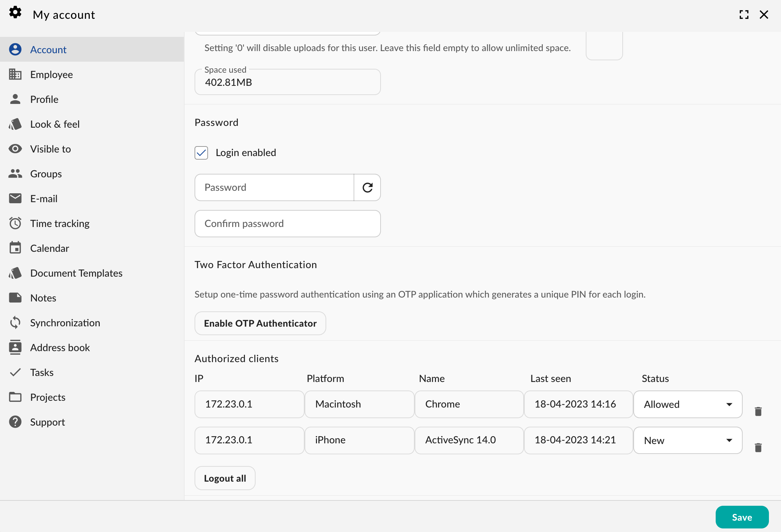Image resolution: width=781 pixels, height=532 pixels.
Task: Focus the Password input field
Action: pos(274,187)
